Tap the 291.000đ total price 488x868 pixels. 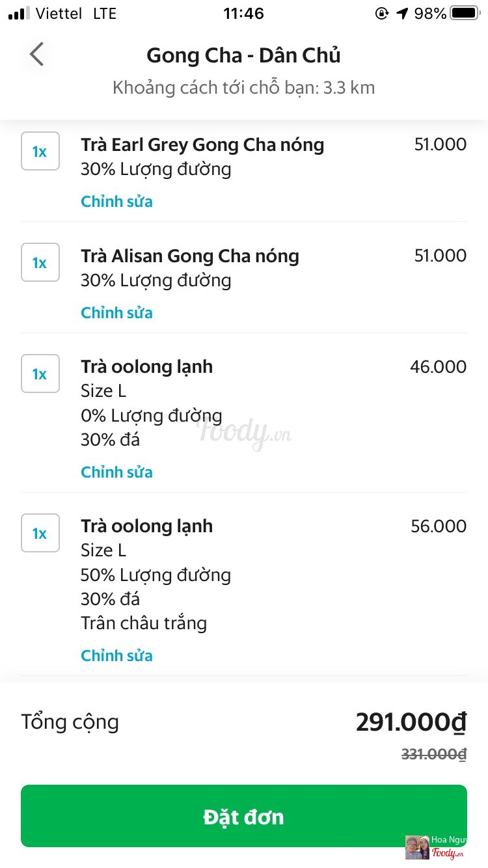coord(411,722)
